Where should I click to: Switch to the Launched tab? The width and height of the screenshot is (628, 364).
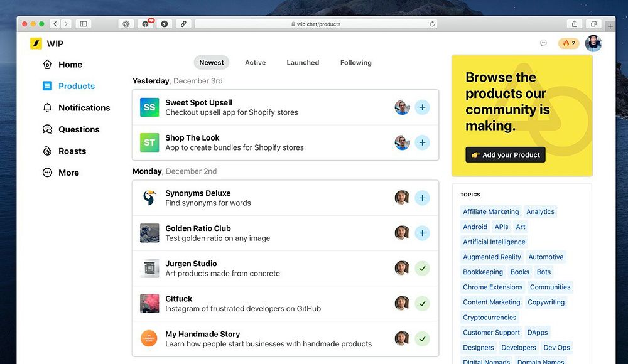pyautogui.click(x=303, y=63)
